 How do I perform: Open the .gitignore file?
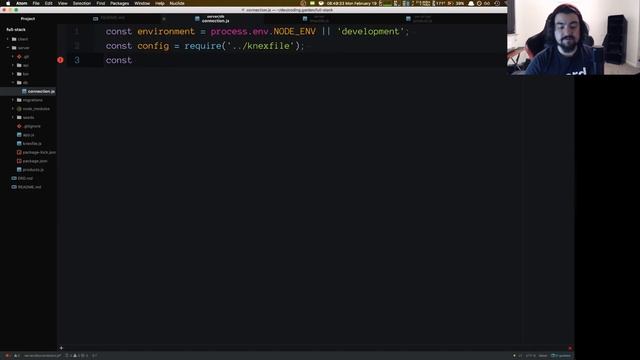tap(32, 126)
